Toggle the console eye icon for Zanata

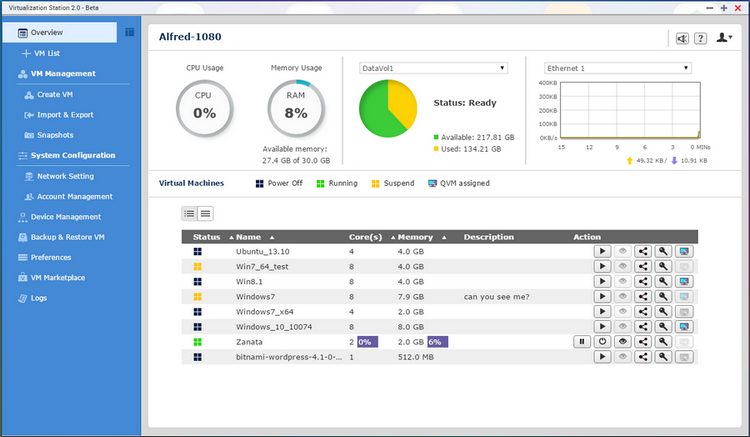coord(623,341)
